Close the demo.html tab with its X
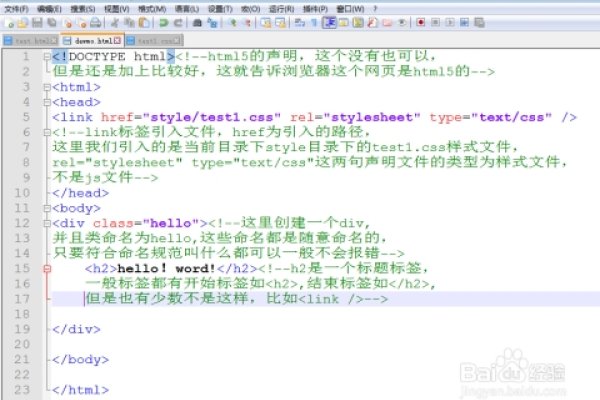The width and height of the screenshot is (600, 400). click(x=117, y=40)
